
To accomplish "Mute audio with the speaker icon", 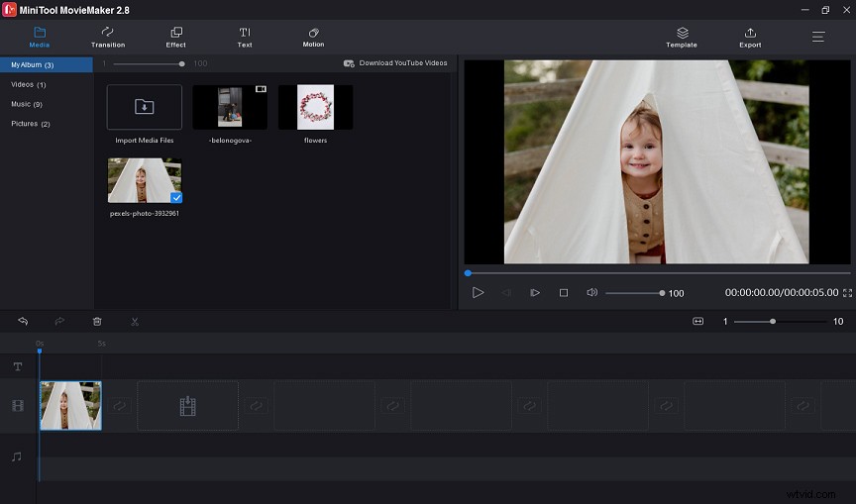I will pyautogui.click(x=591, y=293).
